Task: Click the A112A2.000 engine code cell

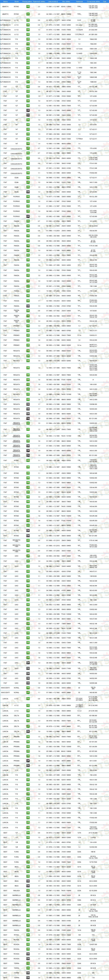Action: (x=93, y=30)
